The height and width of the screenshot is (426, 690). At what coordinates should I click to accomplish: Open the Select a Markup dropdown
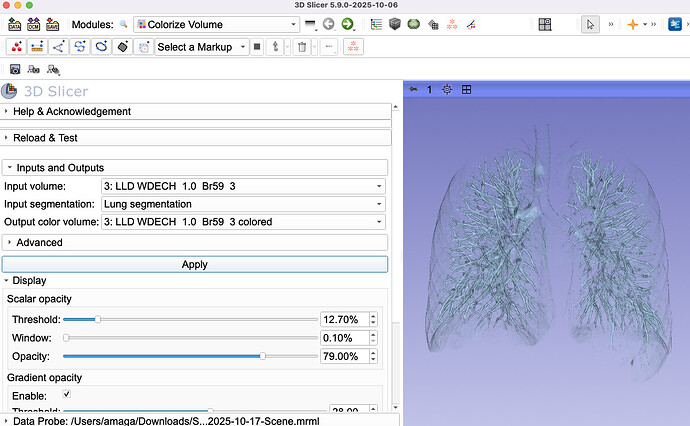pyautogui.click(x=202, y=47)
